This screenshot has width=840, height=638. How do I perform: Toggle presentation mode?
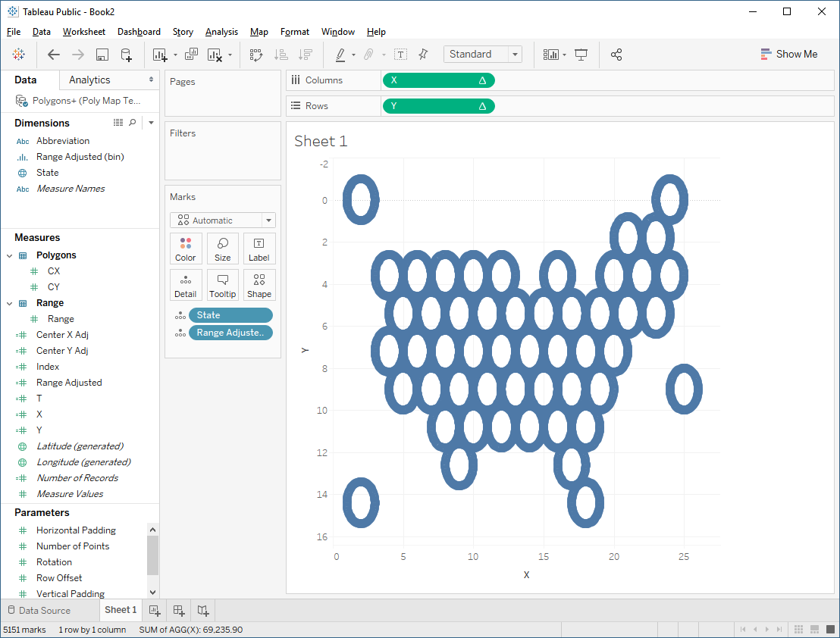[x=580, y=55]
